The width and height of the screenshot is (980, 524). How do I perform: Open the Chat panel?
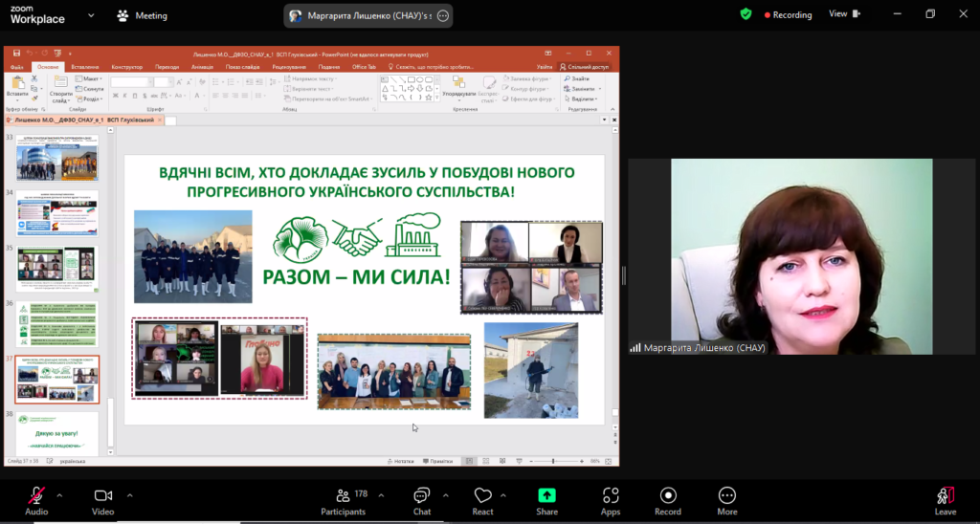(x=421, y=500)
